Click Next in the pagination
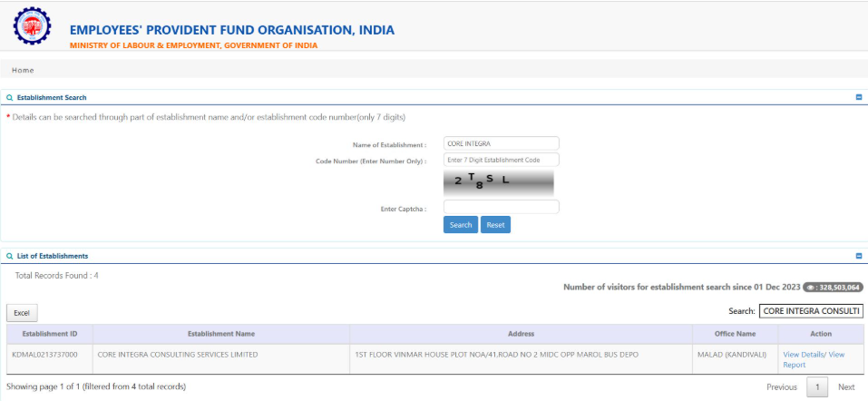This screenshot has width=868, height=401. (846, 387)
